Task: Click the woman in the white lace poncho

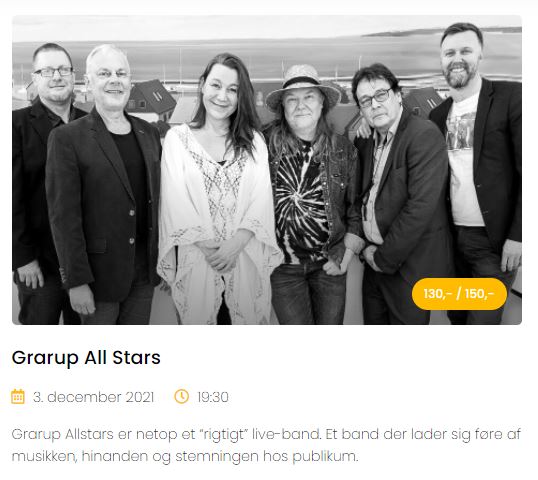Action: point(220,192)
